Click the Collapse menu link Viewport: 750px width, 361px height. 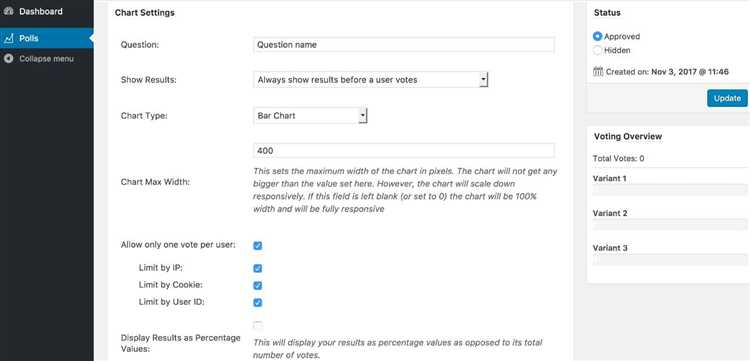[47, 59]
